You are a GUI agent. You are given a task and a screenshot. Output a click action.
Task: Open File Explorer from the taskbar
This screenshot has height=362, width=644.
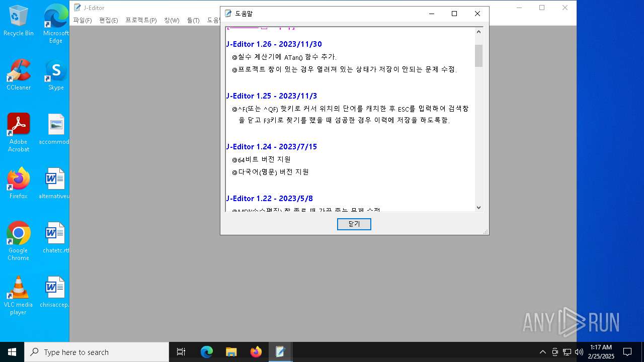pyautogui.click(x=231, y=352)
